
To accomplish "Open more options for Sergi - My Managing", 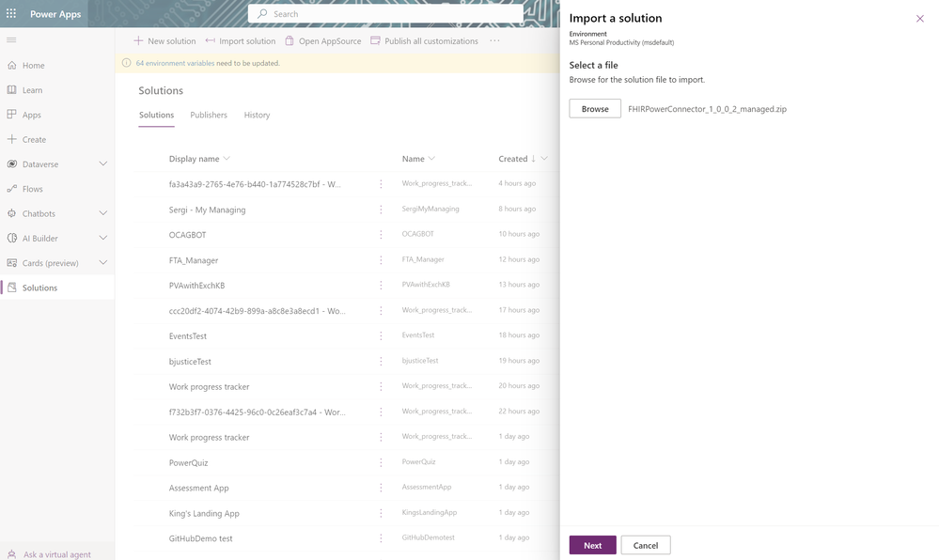I will (381, 209).
